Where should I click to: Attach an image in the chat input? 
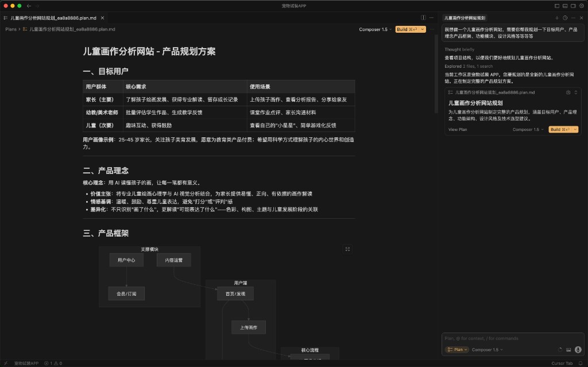click(569, 349)
